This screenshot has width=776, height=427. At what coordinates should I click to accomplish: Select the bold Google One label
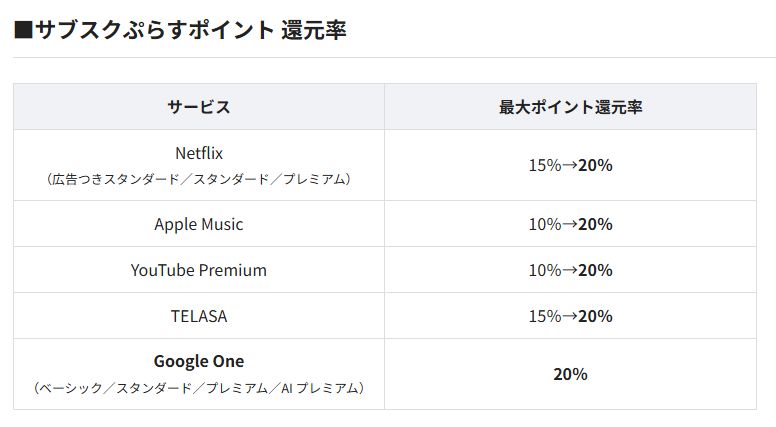[x=198, y=361]
